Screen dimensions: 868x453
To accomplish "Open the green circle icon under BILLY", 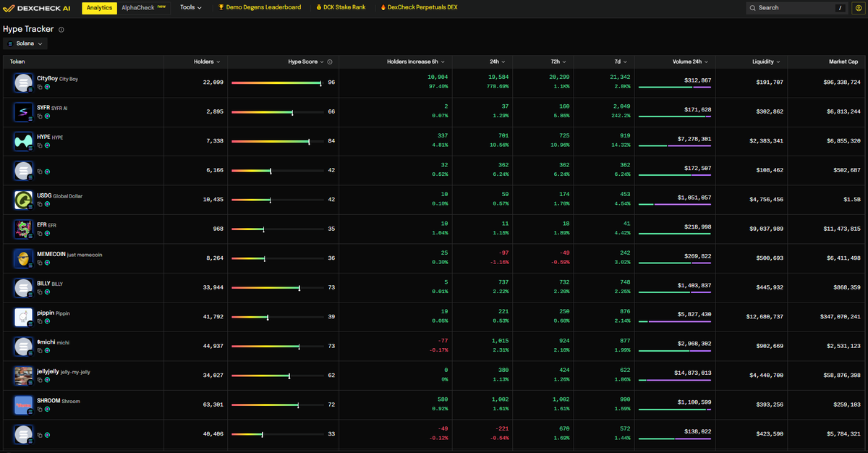I will (x=48, y=291).
